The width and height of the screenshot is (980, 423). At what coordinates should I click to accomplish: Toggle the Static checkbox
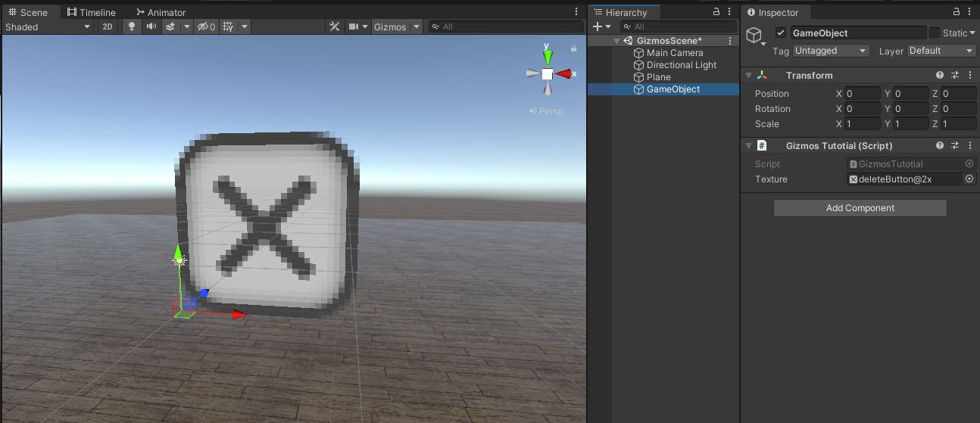pyautogui.click(x=935, y=33)
